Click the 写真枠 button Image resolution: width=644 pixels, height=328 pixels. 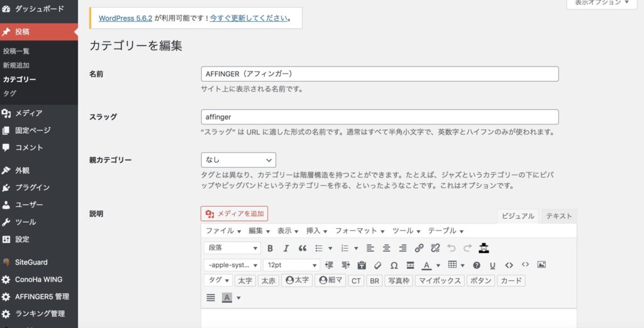pyautogui.click(x=398, y=281)
